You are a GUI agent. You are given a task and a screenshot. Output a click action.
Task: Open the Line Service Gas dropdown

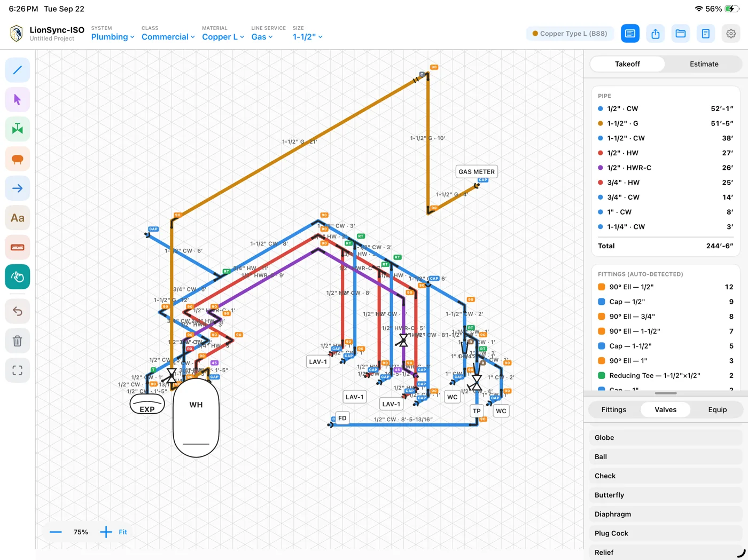268,33
